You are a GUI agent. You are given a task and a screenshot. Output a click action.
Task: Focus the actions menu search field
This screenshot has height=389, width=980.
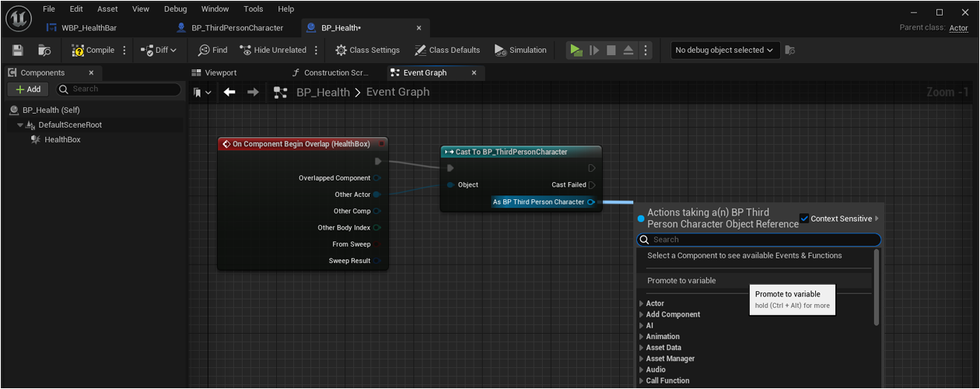coord(758,240)
